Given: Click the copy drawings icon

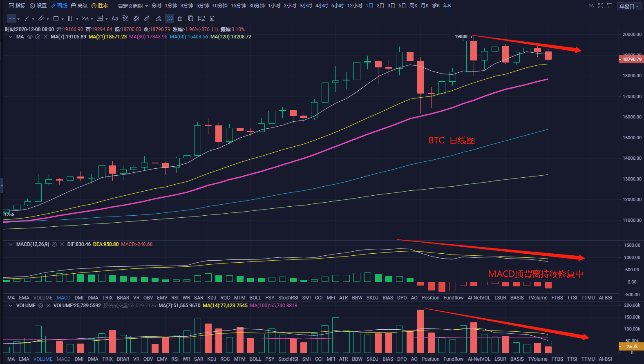Looking at the screenshot, I should (x=190, y=18).
